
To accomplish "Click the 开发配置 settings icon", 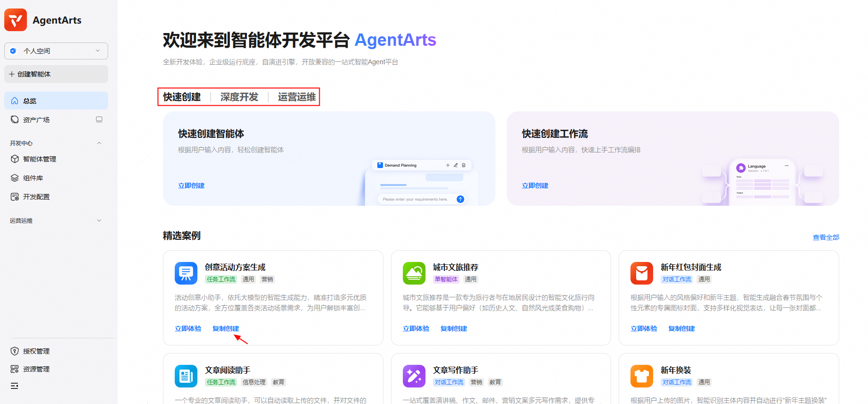I will click(15, 197).
